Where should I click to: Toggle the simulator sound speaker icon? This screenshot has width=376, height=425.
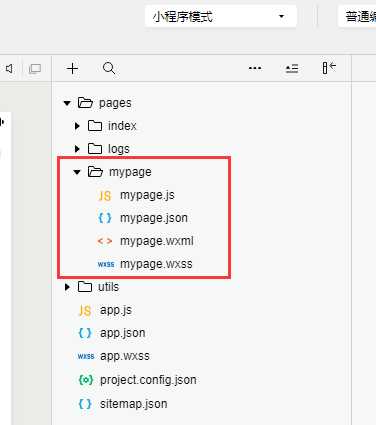[x=9, y=69]
